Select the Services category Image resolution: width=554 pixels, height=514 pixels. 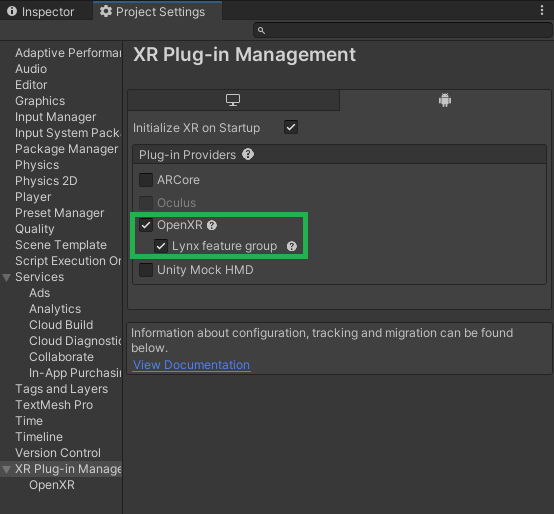coord(40,277)
